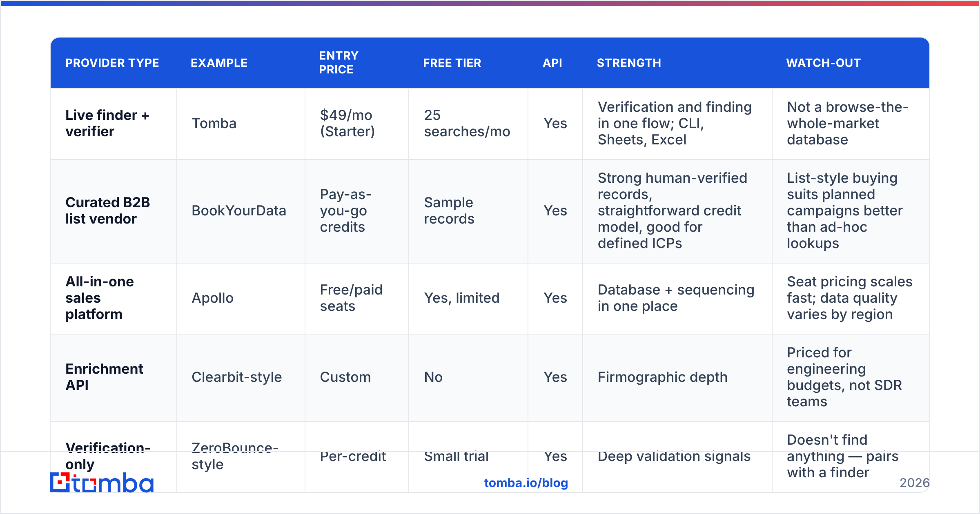
Task: Select "Doesn't find anything" watch-out cell
Action: 851,456
